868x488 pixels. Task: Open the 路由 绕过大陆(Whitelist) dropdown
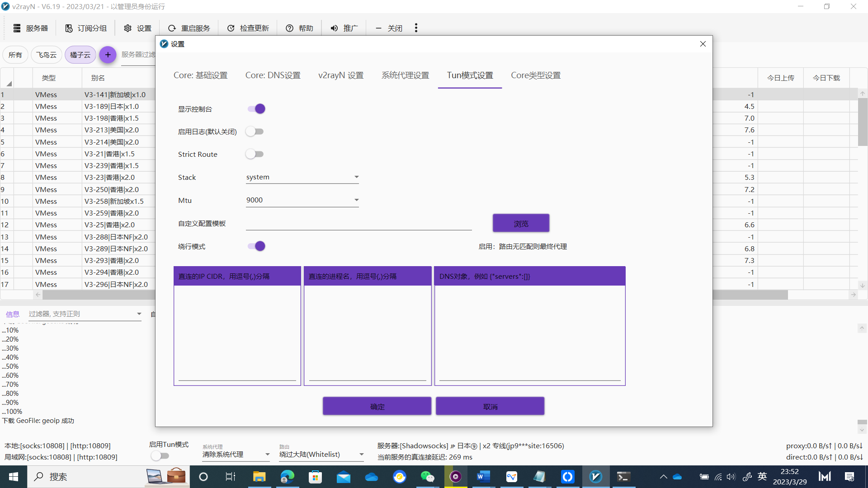tap(321, 454)
